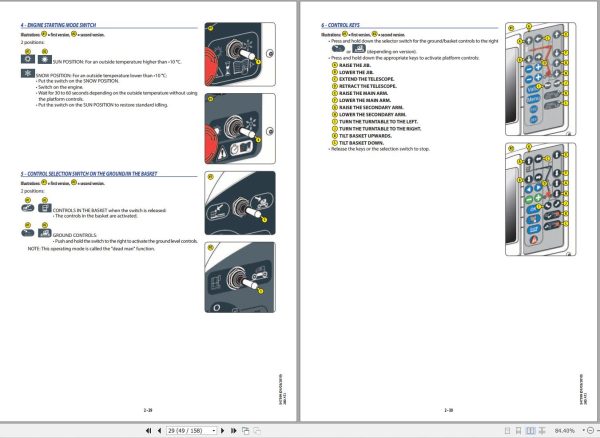Click the 'GROUND CONTROLS:' label
The width and height of the screenshot is (600, 438).
pos(75,235)
